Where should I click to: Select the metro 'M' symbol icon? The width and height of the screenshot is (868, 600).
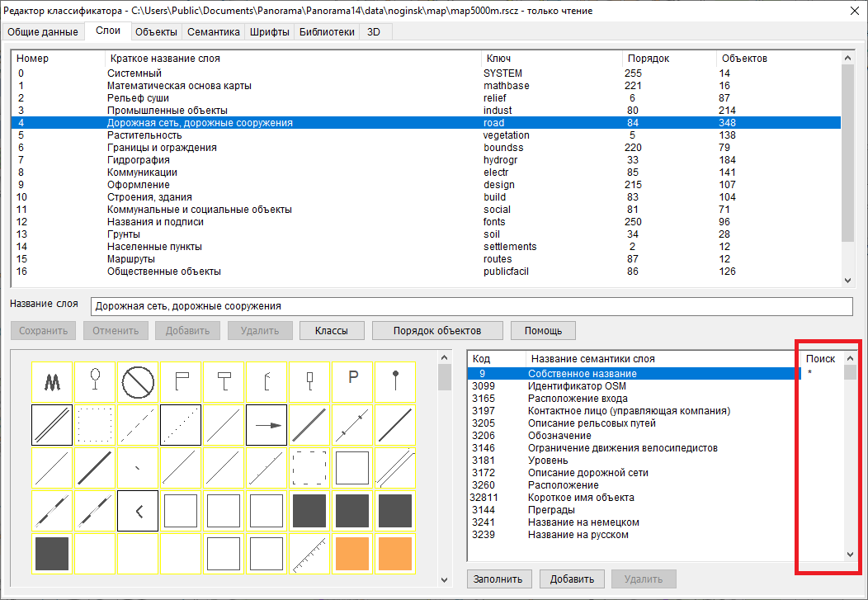[x=53, y=381]
